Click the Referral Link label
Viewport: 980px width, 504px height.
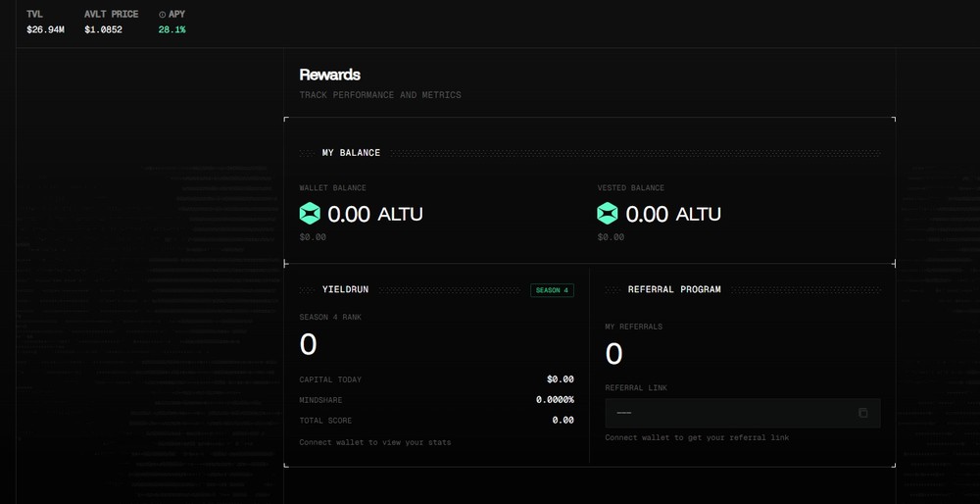[636, 387]
